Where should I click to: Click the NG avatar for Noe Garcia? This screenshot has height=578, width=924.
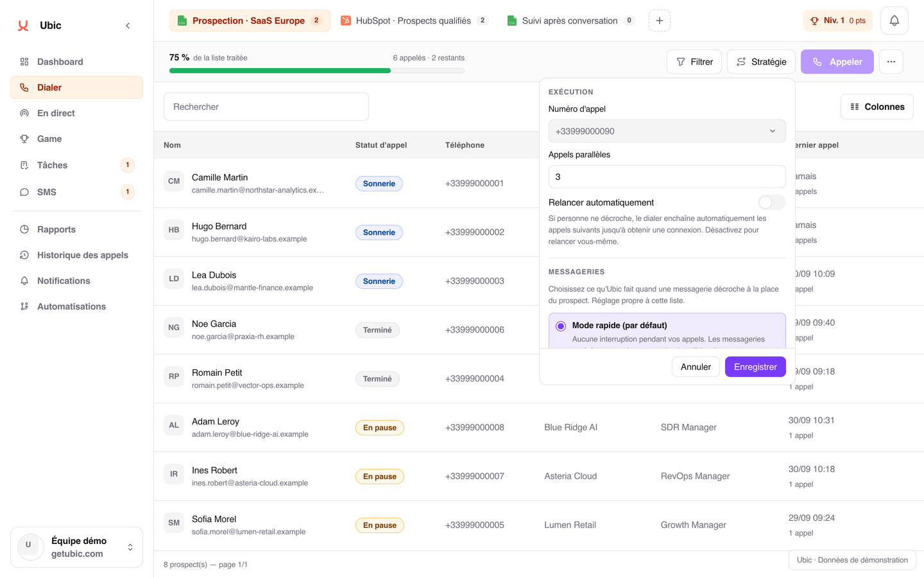[174, 328]
